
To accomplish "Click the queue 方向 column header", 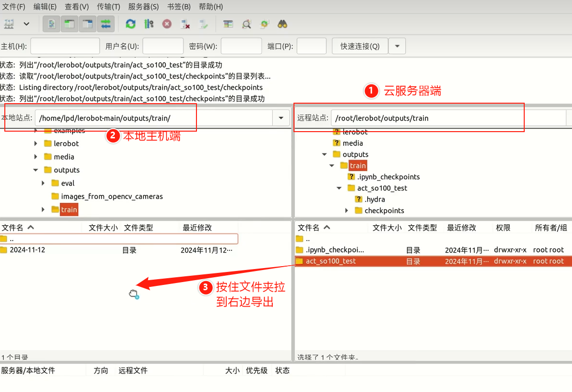I will (x=101, y=370).
